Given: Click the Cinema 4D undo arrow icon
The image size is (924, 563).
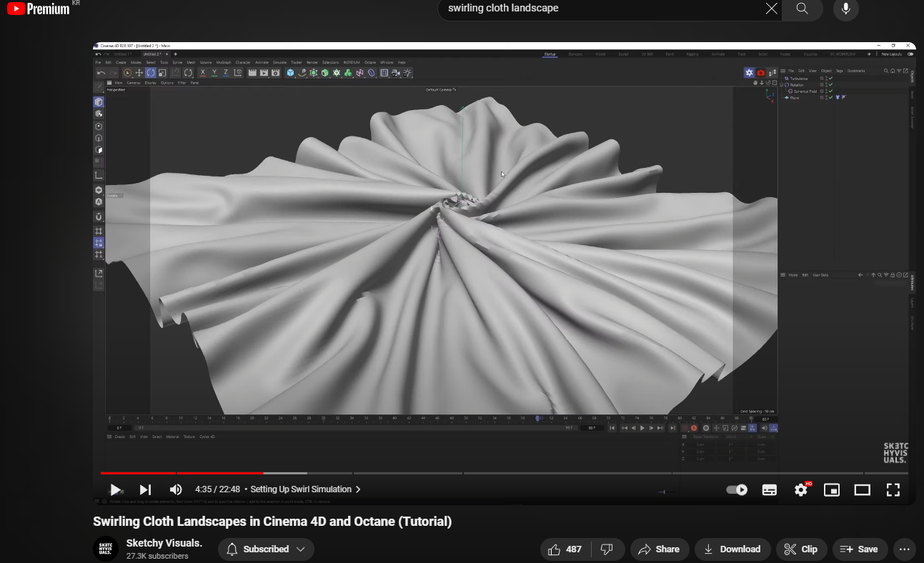Looking at the screenshot, I should [x=101, y=73].
